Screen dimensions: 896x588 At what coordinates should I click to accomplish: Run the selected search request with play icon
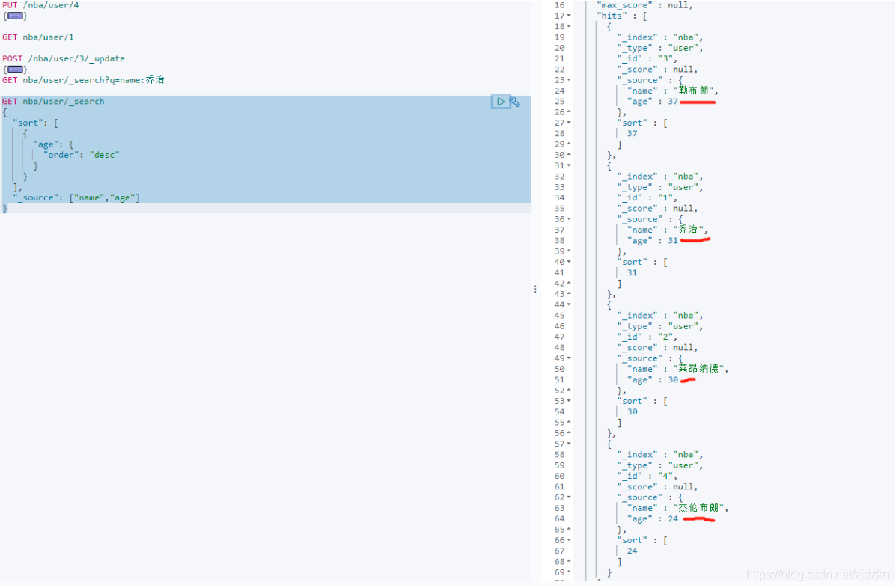coord(501,102)
